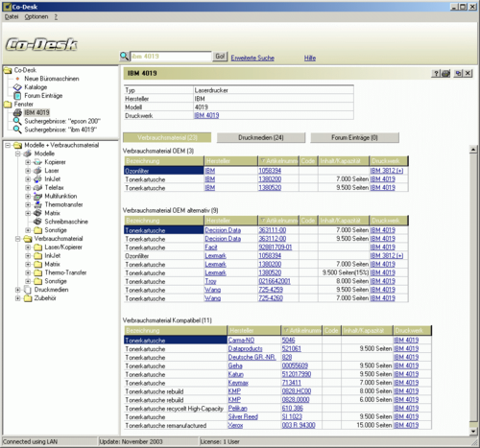480x448 pixels.
Task: Open the KMP article 0828.HC00 link
Action: coord(297,391)
